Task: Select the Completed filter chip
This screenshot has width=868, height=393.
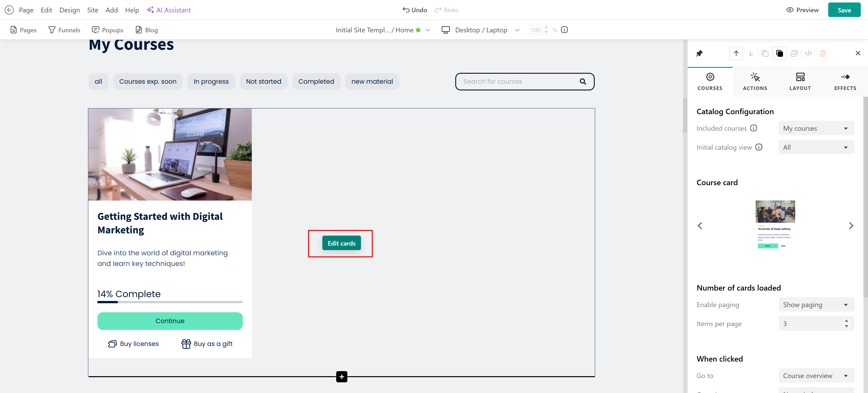Action: coord(316,82)
